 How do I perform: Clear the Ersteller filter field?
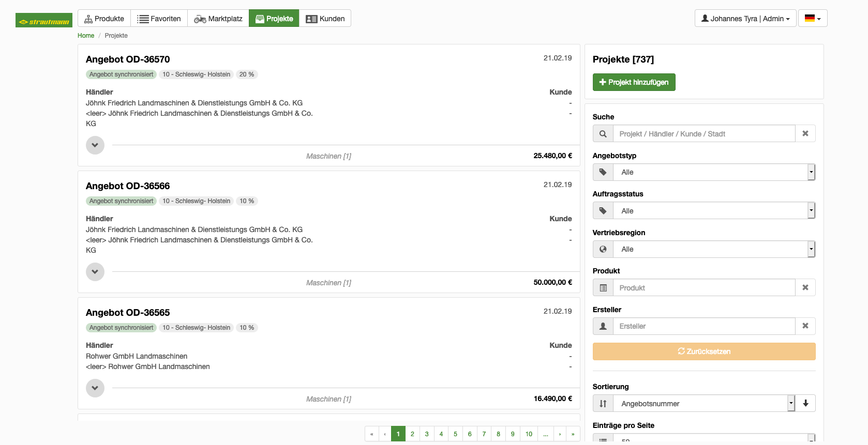tap(805, 326)
